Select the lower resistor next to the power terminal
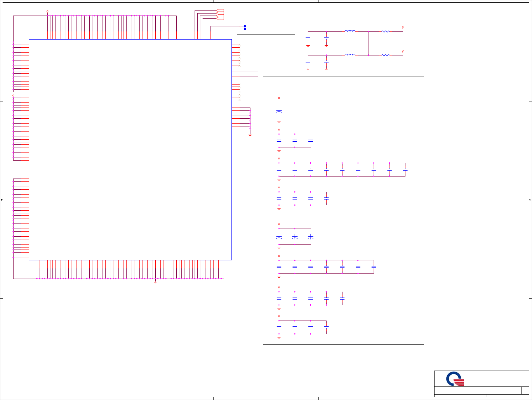Screen dimensions: 532x400 (x=385, y=55)
